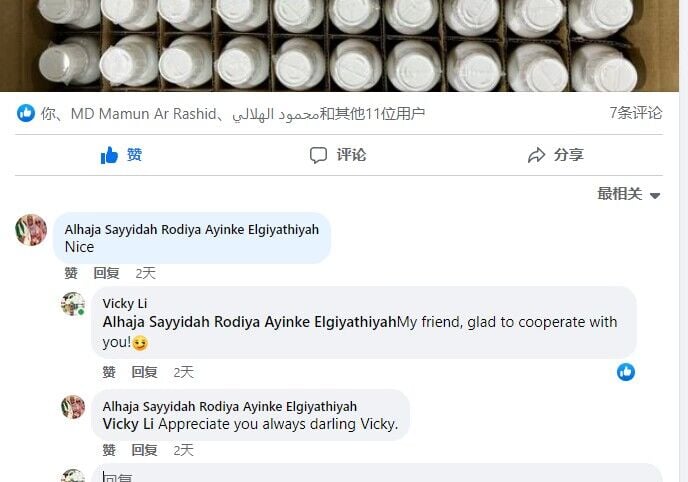This screenshot has height=482, width=688.
Task: Expand the 最相关 comment sort dropdown
Action: click(x=629, y=194)
